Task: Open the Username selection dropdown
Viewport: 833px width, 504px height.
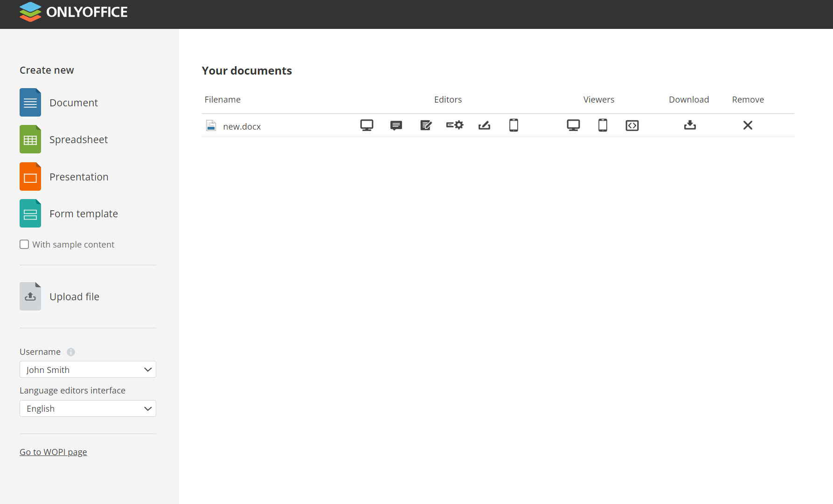Action: tap(88, 369)
